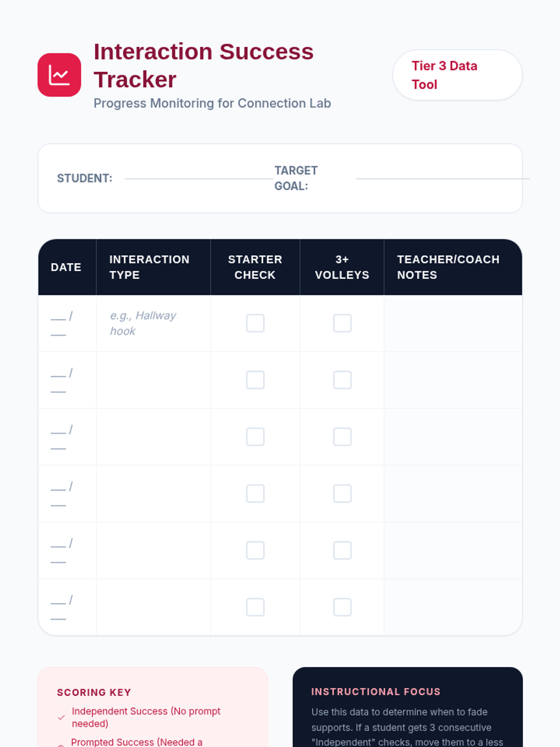Check Starter Check in the Hallway hook row
Image resolution: width=560 pixels, height=747 pixels.
[255, 323]
